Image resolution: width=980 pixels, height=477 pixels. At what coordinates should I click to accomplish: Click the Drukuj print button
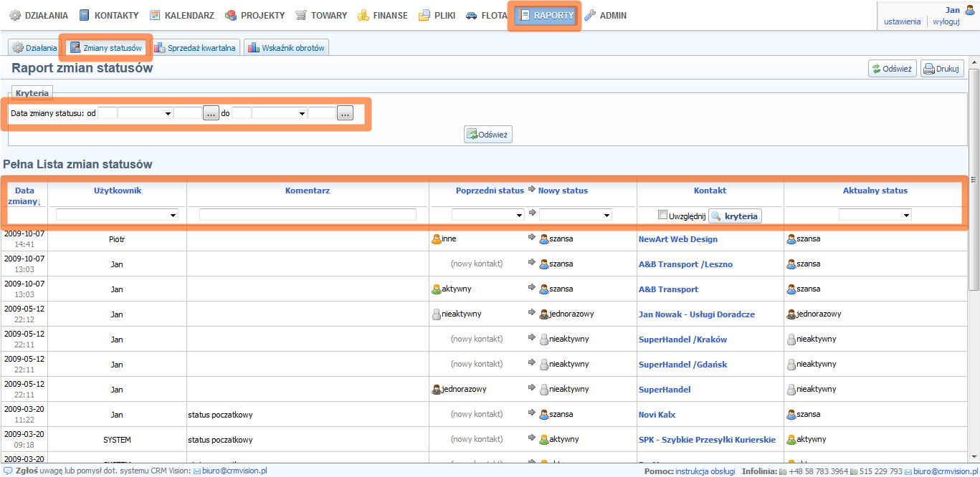tap(941, 69)
